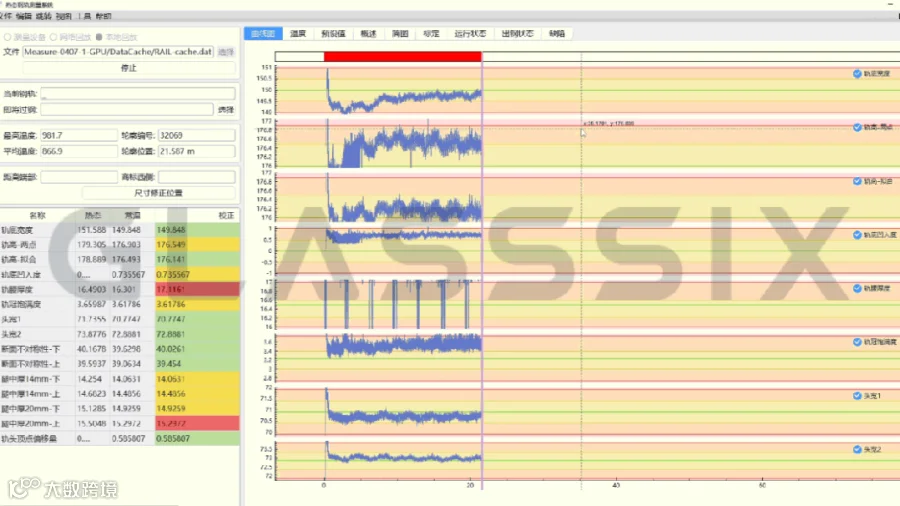Click the red 15.2972 corrected value cell
The height and width of the screenshot is (506, 900).
(197, 423)
